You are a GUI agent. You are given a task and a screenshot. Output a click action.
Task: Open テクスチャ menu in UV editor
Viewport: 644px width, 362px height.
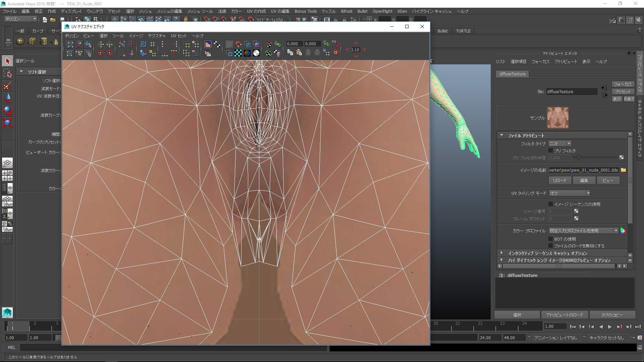point(157,36)
